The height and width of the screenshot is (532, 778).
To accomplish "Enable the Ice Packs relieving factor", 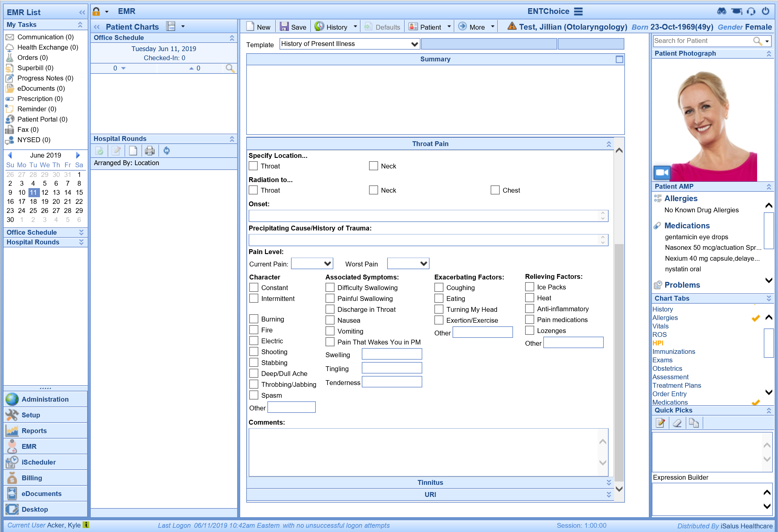I will 529,287.
